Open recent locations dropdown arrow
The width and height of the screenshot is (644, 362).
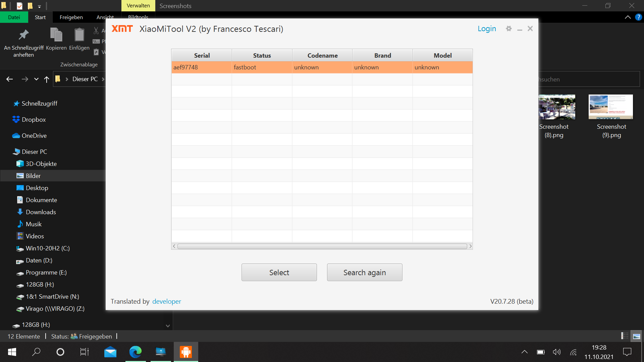click(x=36, y=79)
